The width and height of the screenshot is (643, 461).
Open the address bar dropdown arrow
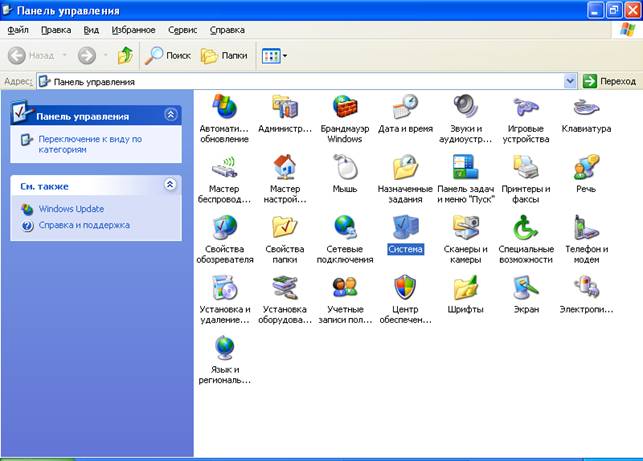570,81
